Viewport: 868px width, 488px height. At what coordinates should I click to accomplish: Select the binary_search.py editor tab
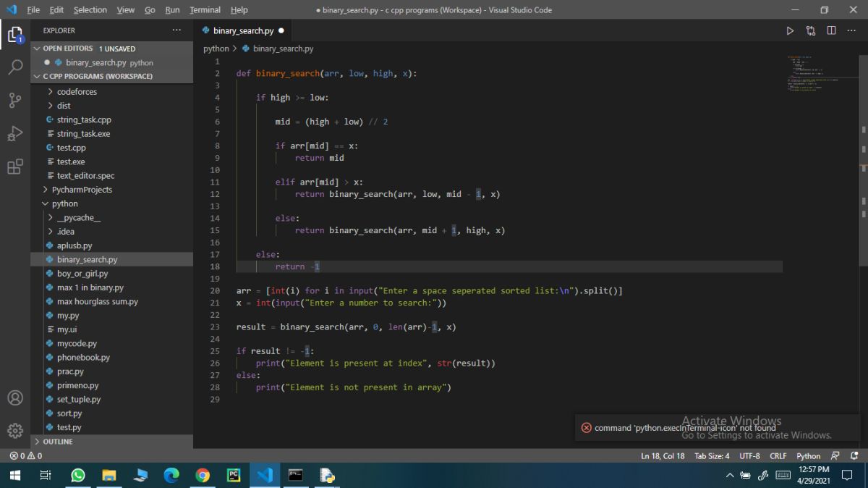click(x=243, y=30)
